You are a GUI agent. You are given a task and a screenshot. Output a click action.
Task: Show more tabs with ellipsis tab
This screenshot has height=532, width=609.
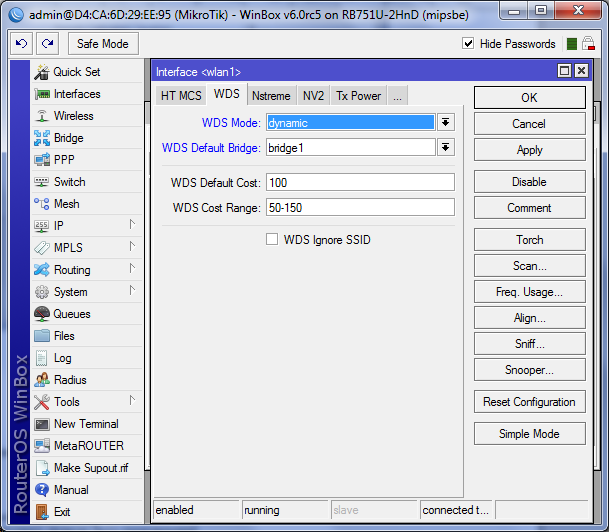pos(397,96)
